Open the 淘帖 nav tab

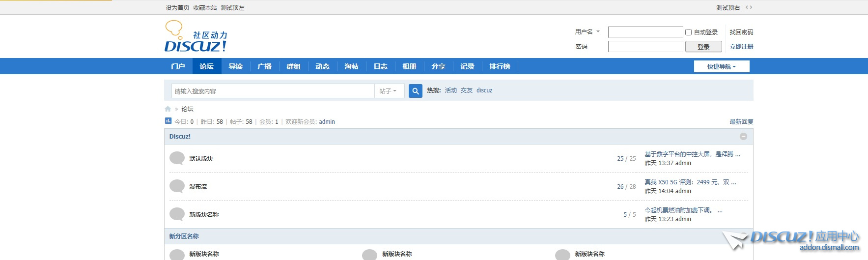pos(352,66)
